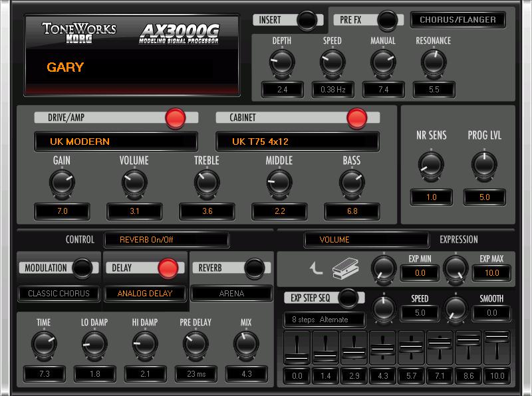Click the step fader above 4.3
This screenshot has height=396, width=532.
click(x=382, y=348)
